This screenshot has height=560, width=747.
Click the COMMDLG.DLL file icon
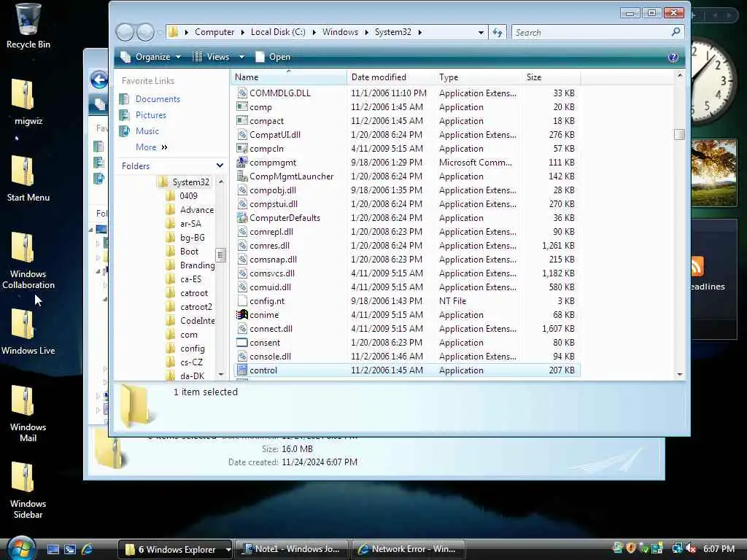(x=242, y=93)
